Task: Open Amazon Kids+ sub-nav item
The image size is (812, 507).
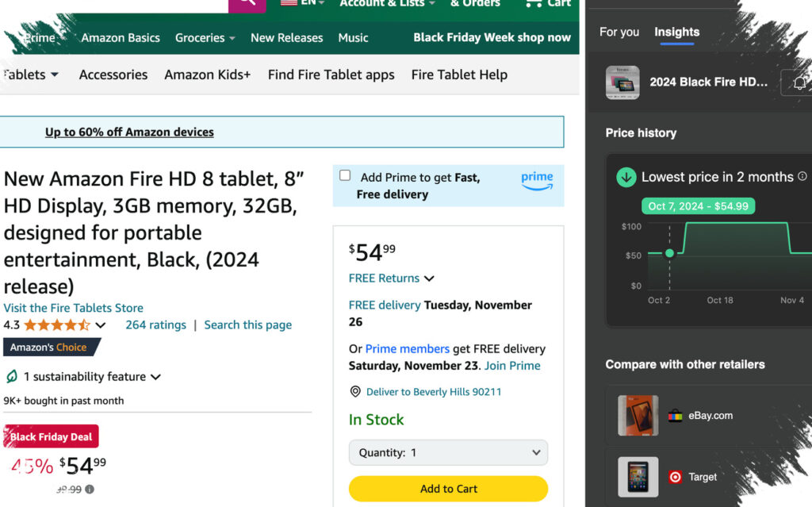Action: [x=208, y=75]
